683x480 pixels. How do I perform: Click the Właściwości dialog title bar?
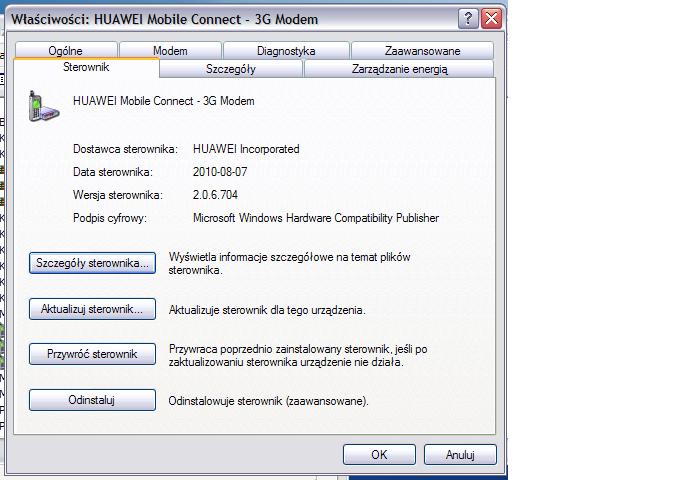click(x=230, y=18)
